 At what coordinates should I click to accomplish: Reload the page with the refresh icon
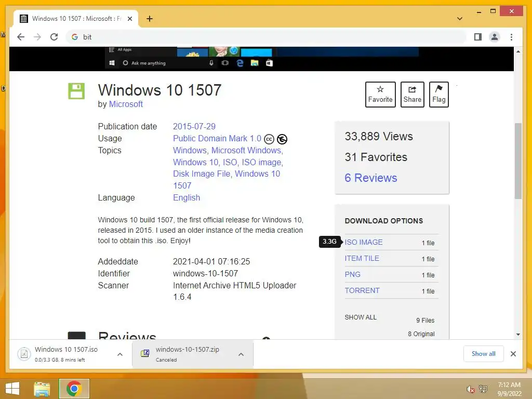(x=54, y=37)
